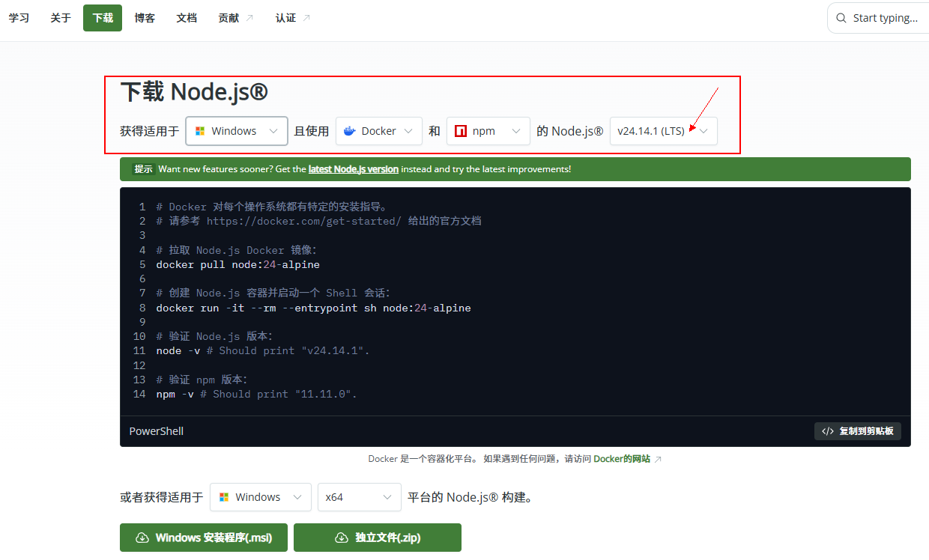Click the Windows 安装程序(.msi) button
Screen dimensions: 929x560
point(204,538)
